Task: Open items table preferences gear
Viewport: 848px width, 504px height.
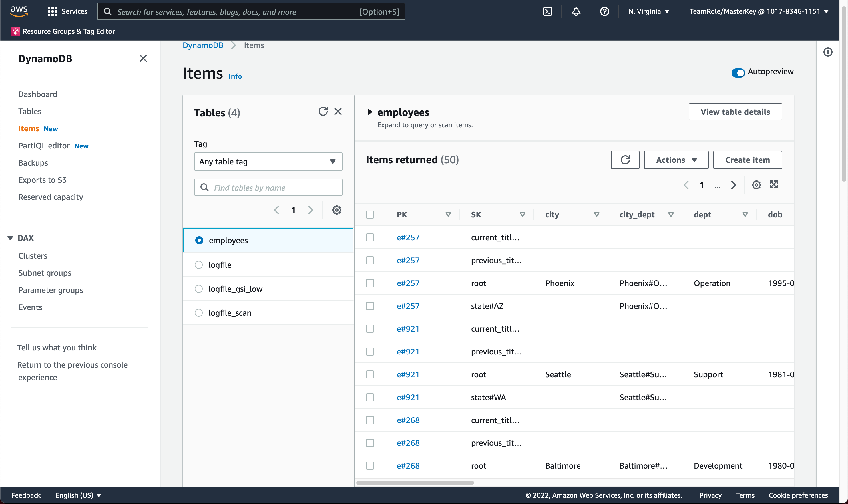Action: 756,185
